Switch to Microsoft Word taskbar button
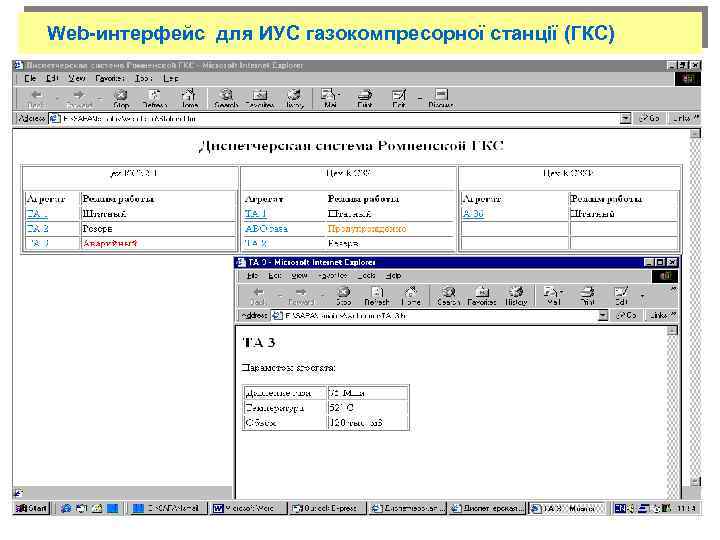 247,508
